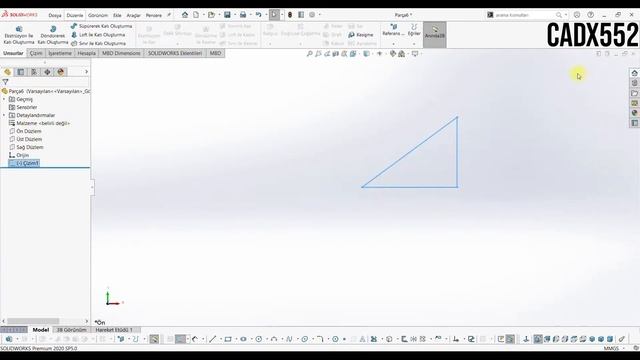640x360 pixels.
Task: Click the Print icon
Action: (x=243, y=15)
